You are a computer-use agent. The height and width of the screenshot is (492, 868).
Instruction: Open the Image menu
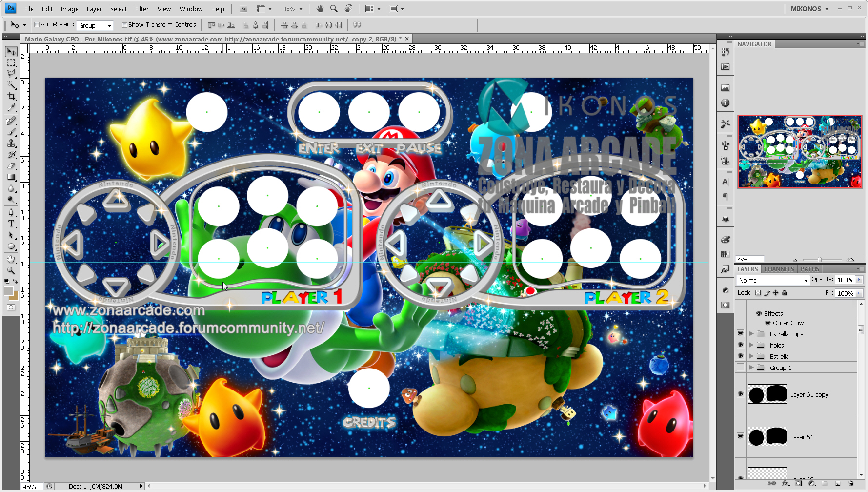(x=69, y=9)
